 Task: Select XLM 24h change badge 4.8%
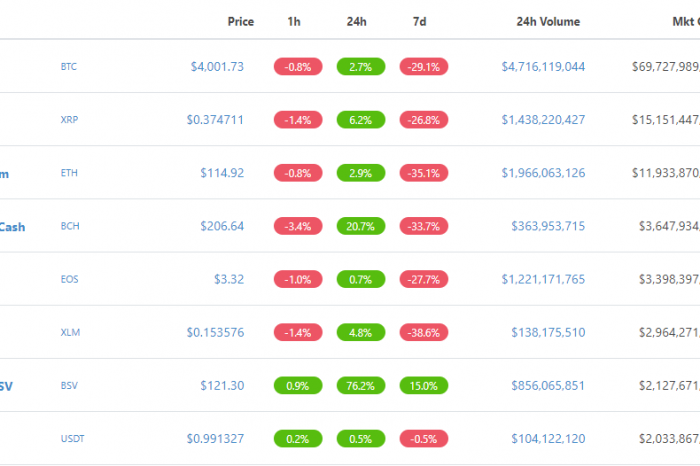[361, 332]
